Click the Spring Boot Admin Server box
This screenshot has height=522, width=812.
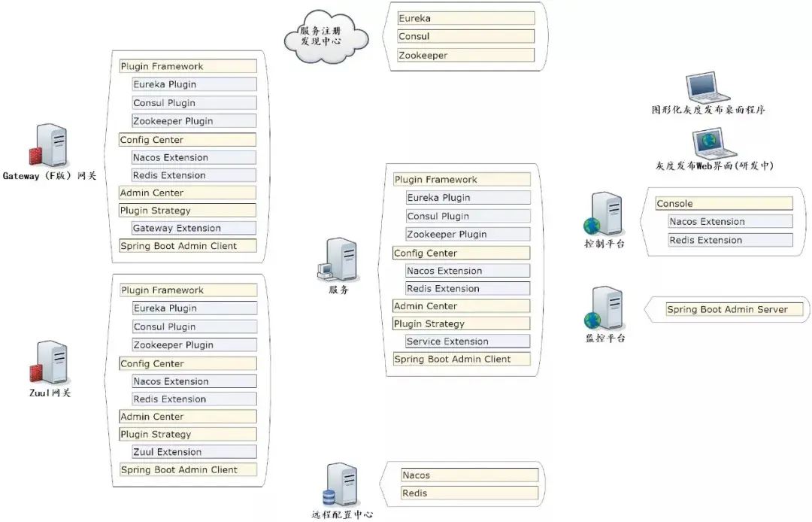coord(735,309)
